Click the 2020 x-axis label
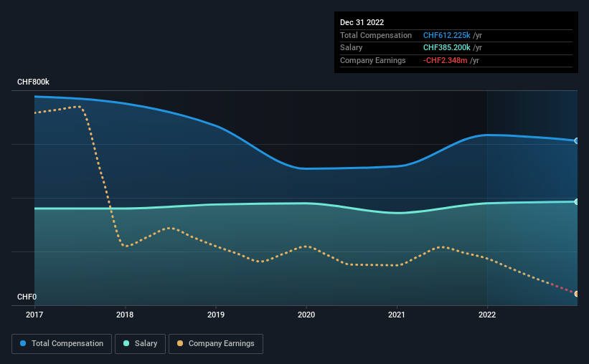The height and width of the screenshot is (364, 589). 306,315
